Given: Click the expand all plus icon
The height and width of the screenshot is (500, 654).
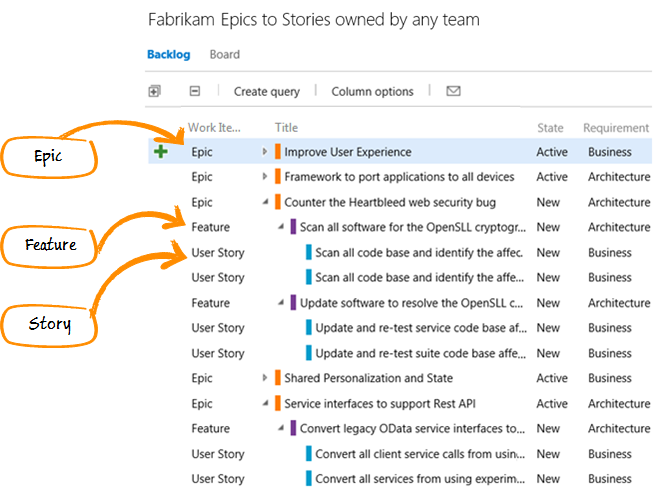Looking at the screenshot, I should click(x=154, y=91).
